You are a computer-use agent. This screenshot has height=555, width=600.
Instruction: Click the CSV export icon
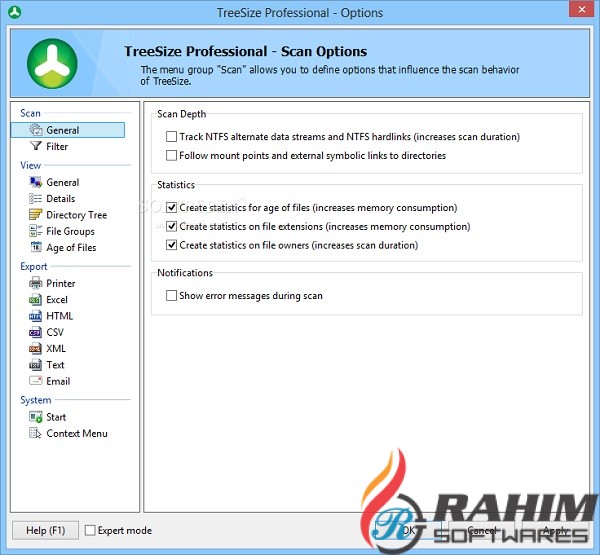pos(36,332)
